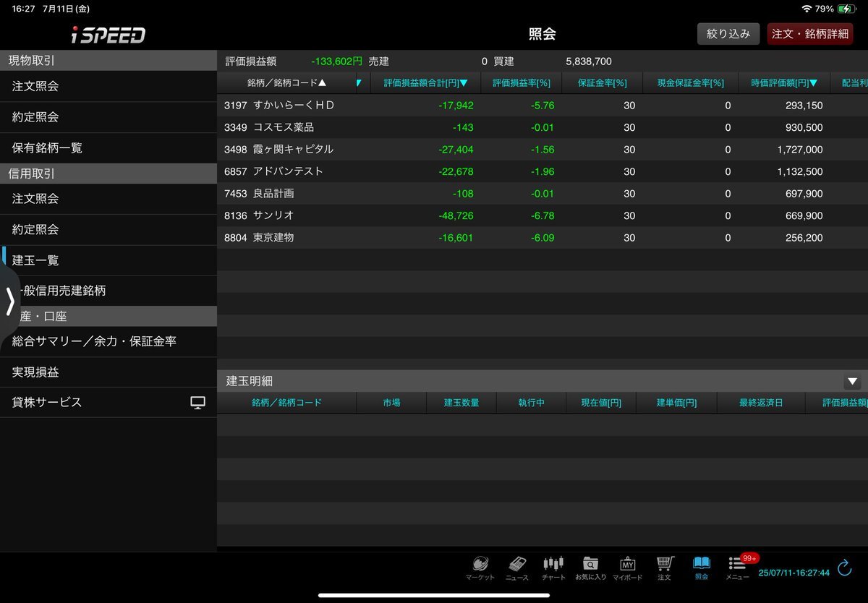This screenshot has width=868, height=603.
Task: Tap the 絞り込み filter button
Action: [x=728, y=34]
